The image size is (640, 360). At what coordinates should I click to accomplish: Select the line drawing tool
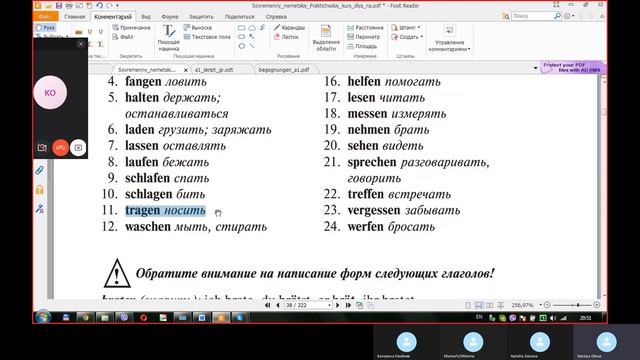pos(252,46)
